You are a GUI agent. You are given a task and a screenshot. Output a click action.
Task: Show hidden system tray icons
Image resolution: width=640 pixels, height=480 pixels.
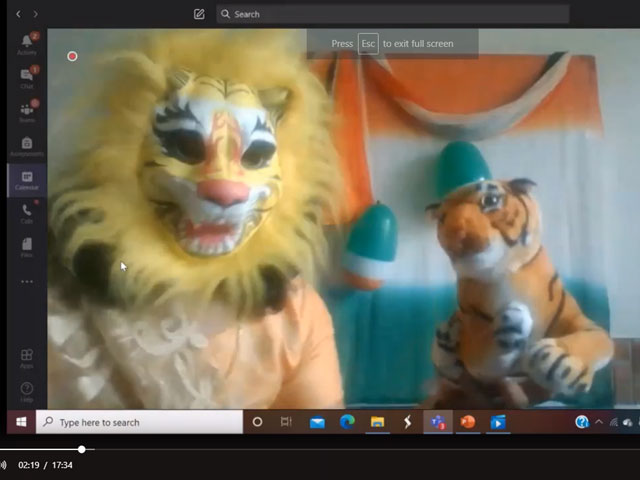pos(600,422)
